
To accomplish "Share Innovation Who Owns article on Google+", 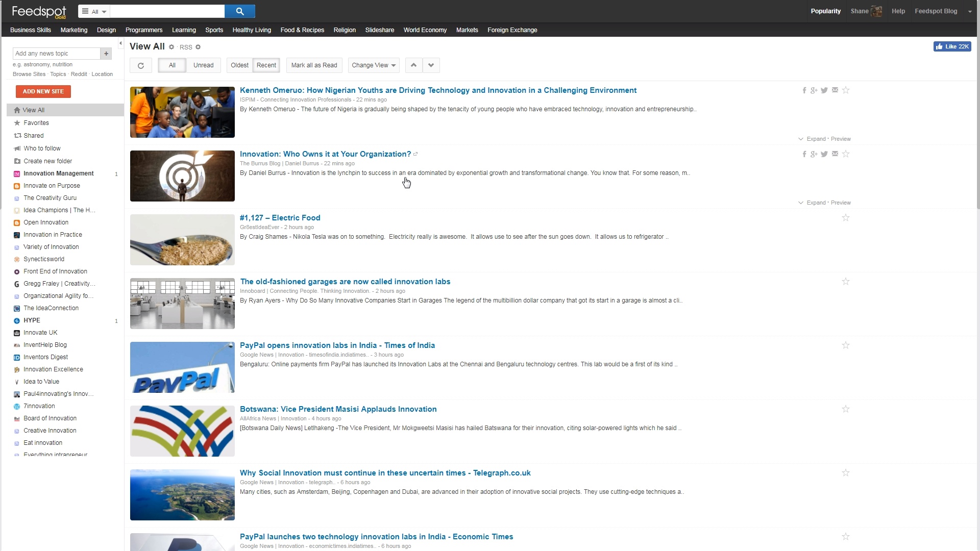I will [x=814, y=154].
